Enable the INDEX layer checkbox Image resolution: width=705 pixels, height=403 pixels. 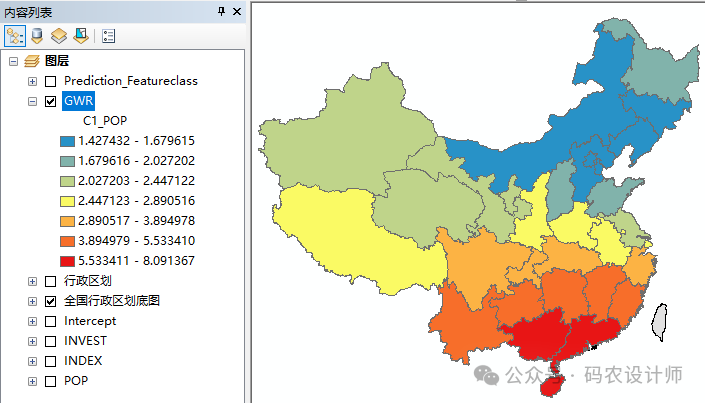pos(50,361)
